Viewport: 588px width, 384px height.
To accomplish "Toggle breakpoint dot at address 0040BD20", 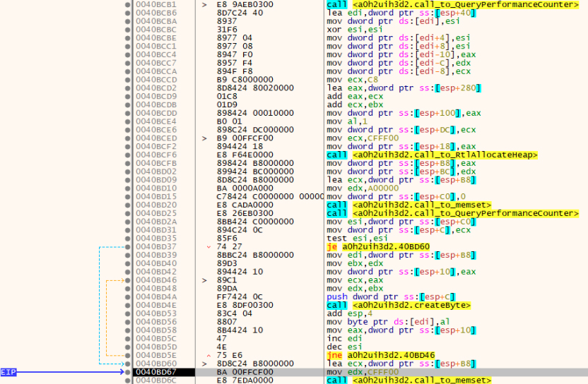I will tap(127, 205).
